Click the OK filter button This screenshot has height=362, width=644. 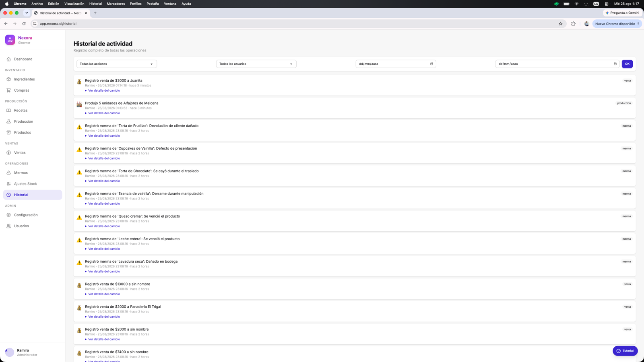tap(627, 64)
